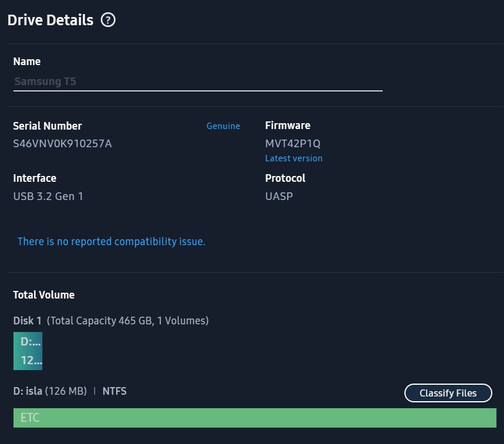
Task: Select interface value USB 3.2 Gen 1
Action: pyautogui.click(x=48, y=196)
